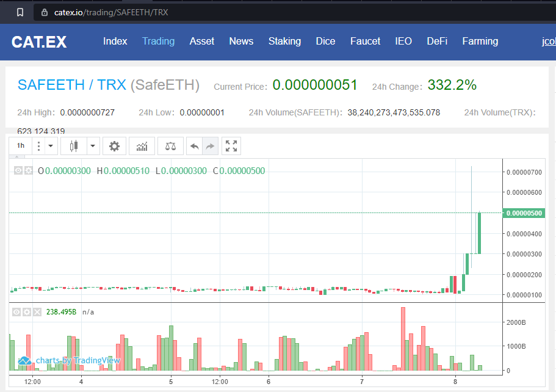Image resolution: width=556 pixels, height=392 pixels.
Task: Expand the chart style dropdown arrow
Action: pyautogui.click(x=93, y=146)
